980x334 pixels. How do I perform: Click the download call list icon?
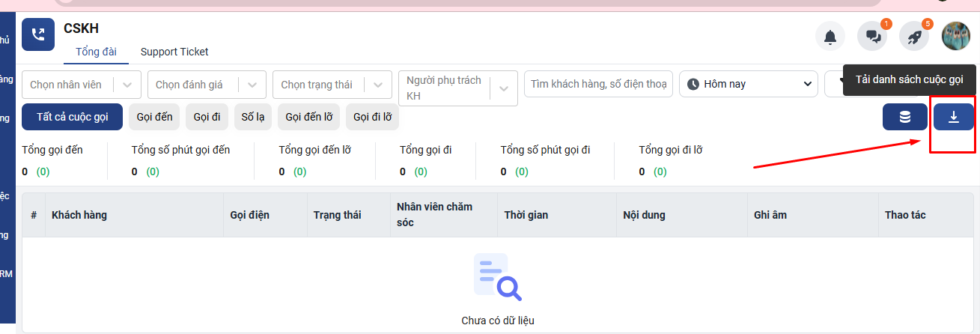point(953,118)
